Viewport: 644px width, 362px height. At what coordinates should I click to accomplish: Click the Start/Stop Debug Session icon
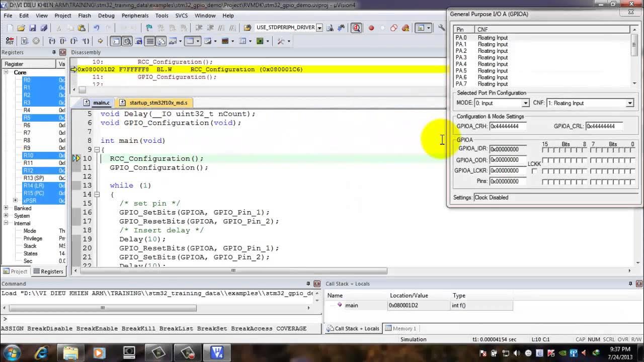pos(356,28)
